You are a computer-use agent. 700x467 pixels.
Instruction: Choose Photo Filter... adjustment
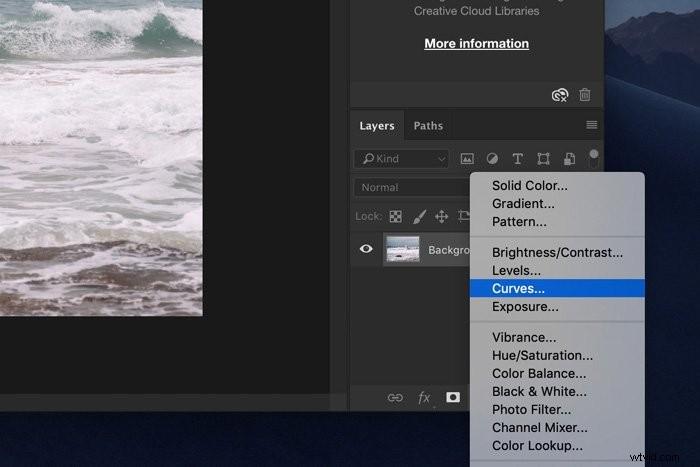(x=557, y=409)
